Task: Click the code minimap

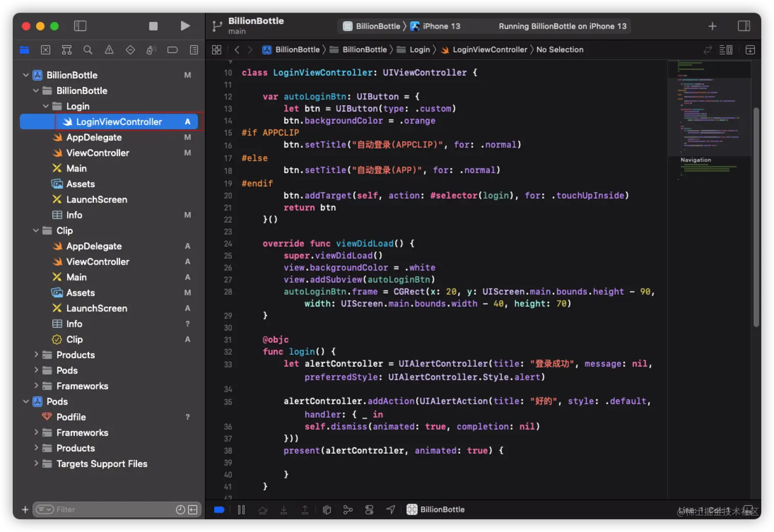Action: 709,120
